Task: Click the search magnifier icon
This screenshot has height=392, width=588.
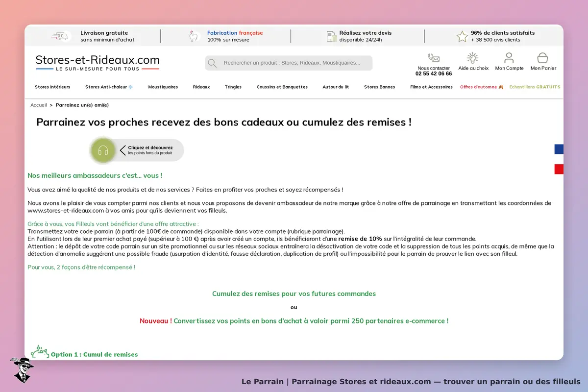Action: (212, 63)
